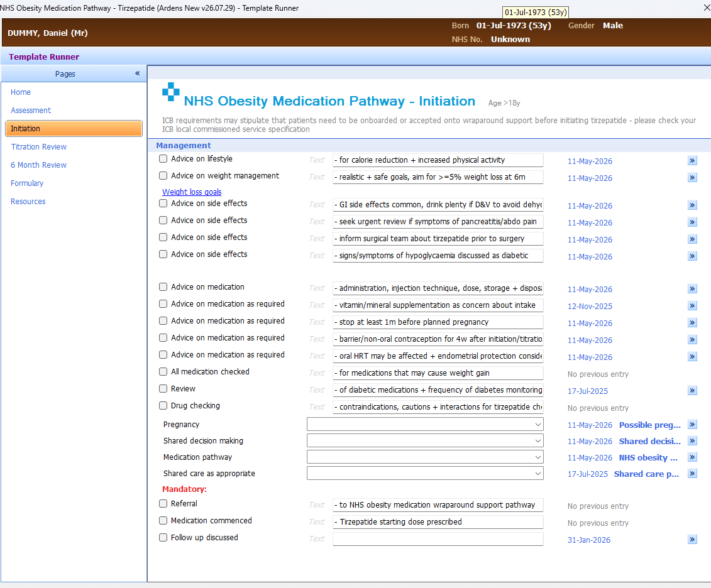Image resolution: width=711 pixels, height=588 pixels.
Task: Open history arrow for inform surgical team row
Action: pyautogui.click(x=692, y=239)
